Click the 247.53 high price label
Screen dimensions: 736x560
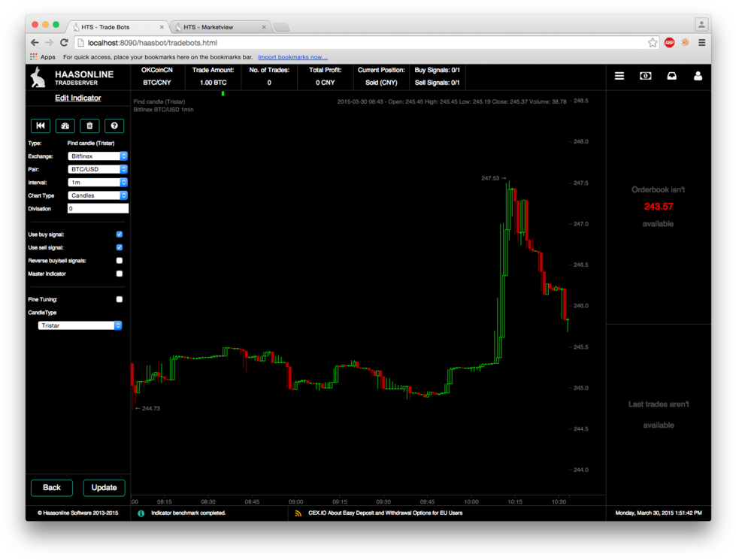490,178
